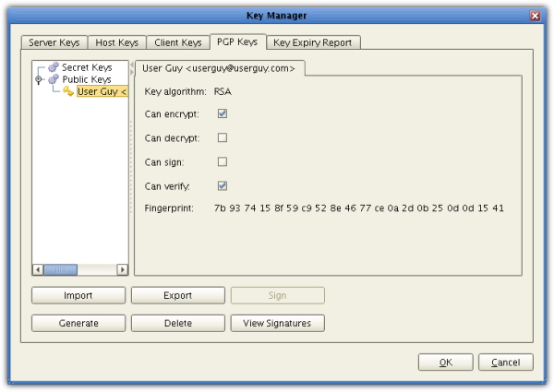Click the Public Keys node icon
This screenshot has height=392, width=554.
click(x=54, y=80)
